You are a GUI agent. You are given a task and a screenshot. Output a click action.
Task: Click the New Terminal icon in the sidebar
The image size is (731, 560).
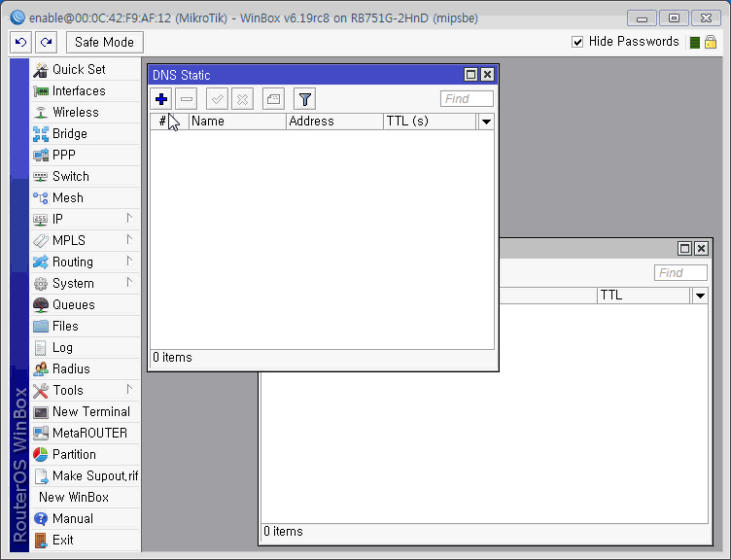pos(41,412)
